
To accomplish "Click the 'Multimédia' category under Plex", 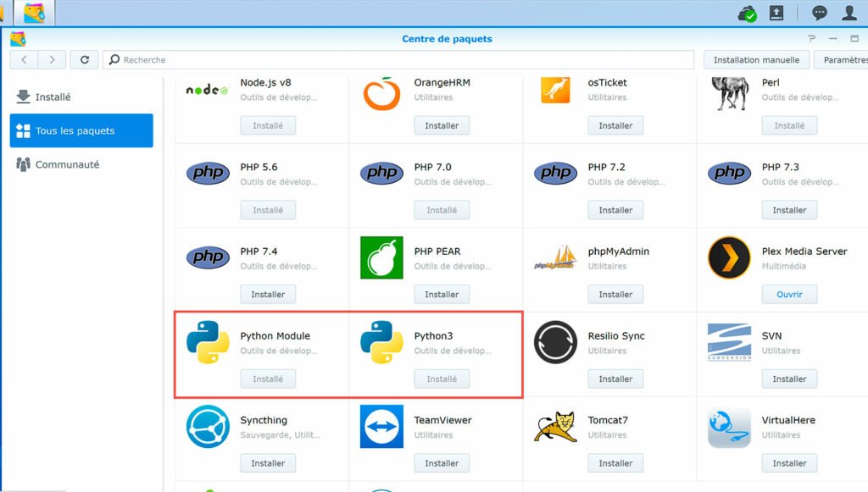I will click(784, 266).
